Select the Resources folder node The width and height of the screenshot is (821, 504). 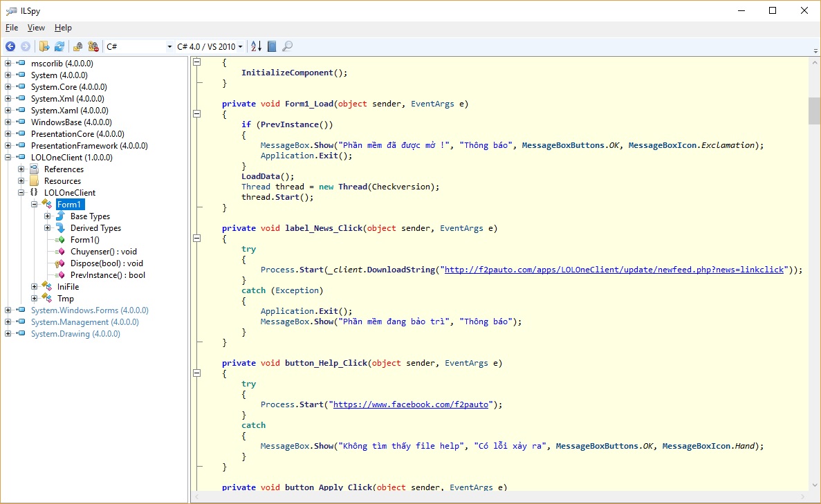(x=62, y=181)
